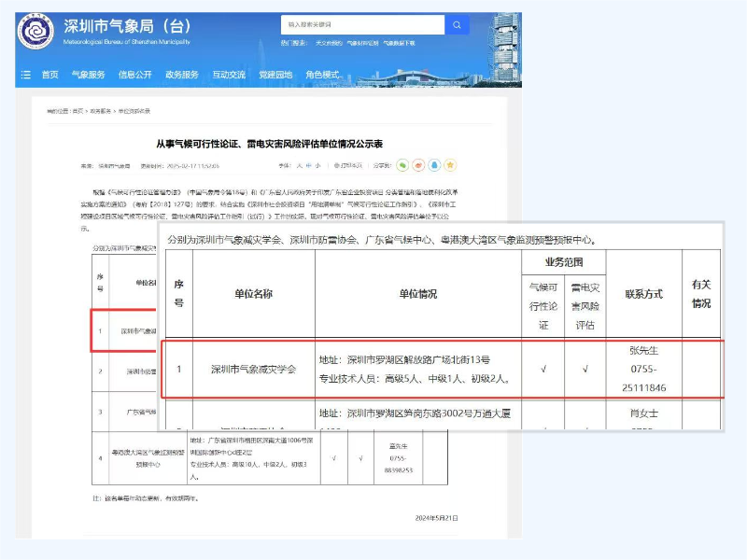Viewport: 747px width, 560px height.
Task: Click the address 深圳市罗湖区解放路广场北街13号 in the inset
Action: (418, 359)
